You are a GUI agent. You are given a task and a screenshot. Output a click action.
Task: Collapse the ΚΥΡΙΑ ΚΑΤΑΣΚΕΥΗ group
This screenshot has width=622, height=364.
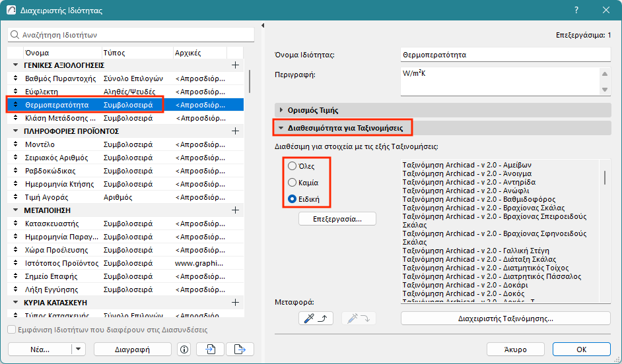(15, 303)
